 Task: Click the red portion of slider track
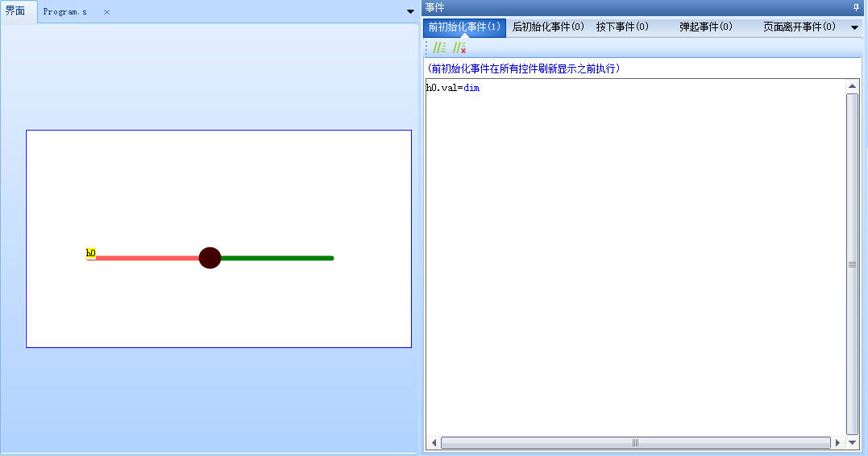(x=145, y=259)
